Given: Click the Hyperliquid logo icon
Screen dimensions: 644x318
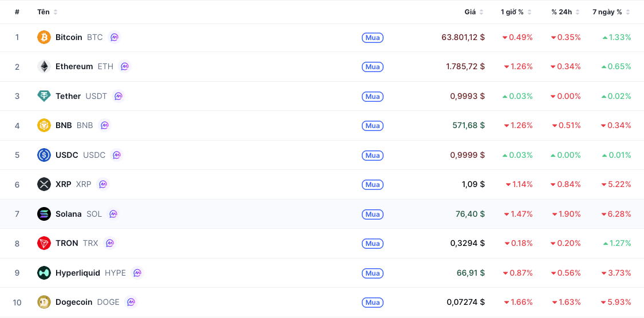Looking at the screenshot, I should click(x=44, y=273).
